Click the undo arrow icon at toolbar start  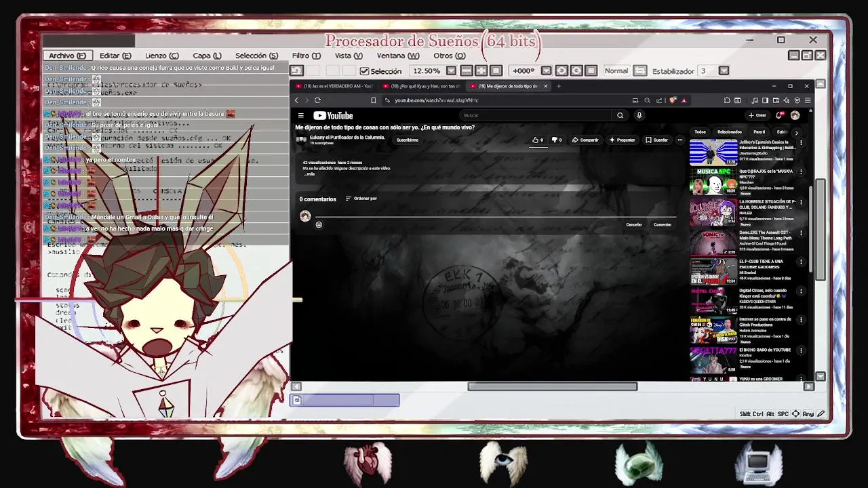296,70
